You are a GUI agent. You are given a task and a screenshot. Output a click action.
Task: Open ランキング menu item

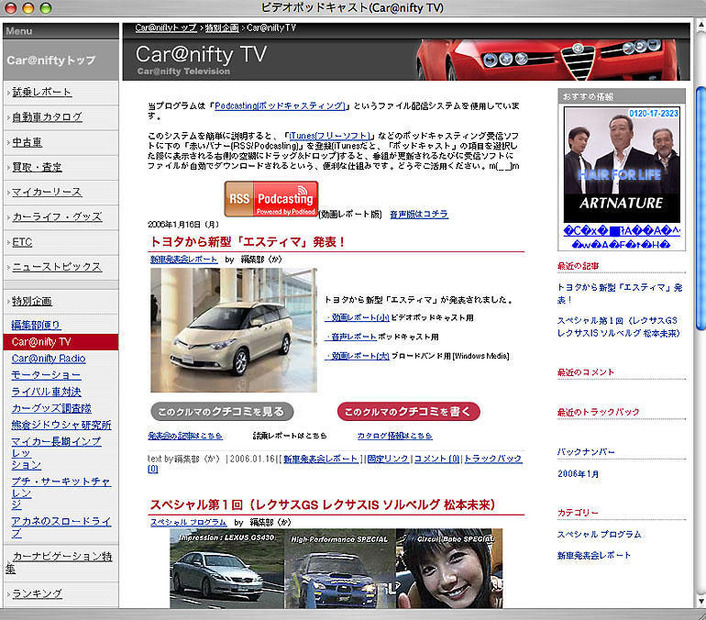pos(37,594)
